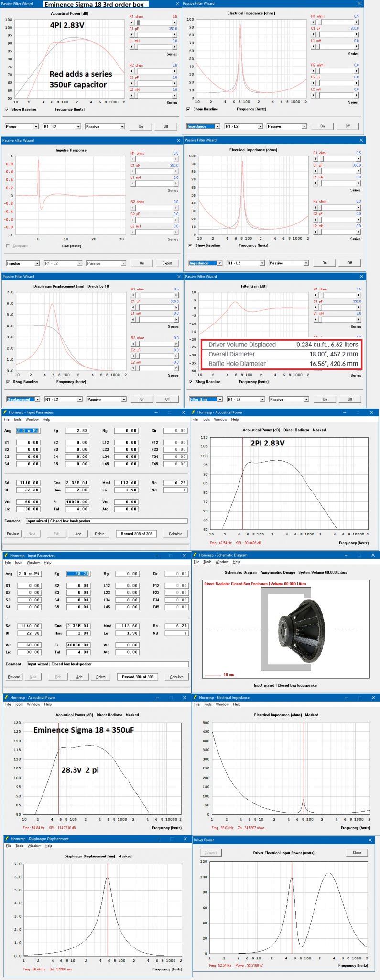
Task: Open R1 - L2 dropdown in Filter Gain wizard
Action: [246, 399]
